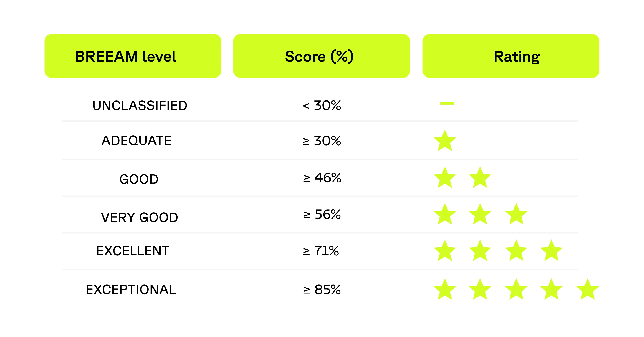
Task: Click the Rating column header
Action: click(x=511, y=56)
